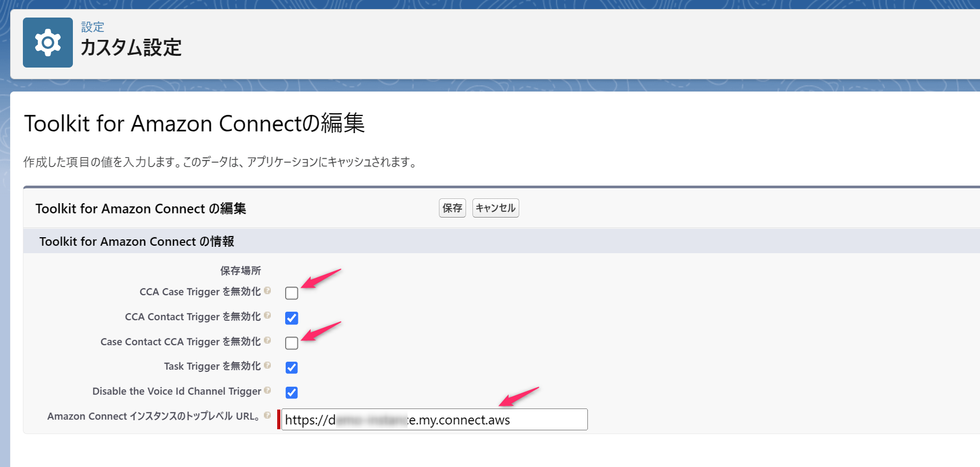Focus the Amazon Connect instance URL field

(x=434, y=420)
